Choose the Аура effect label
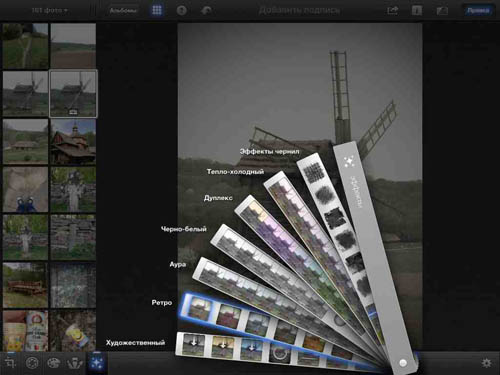This screenshot has height=375, width=500. (178, 264)
